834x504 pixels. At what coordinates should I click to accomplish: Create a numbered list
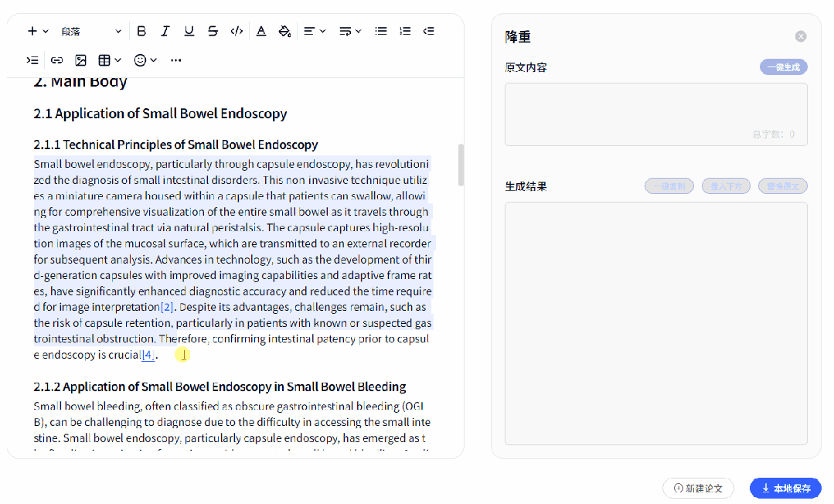click(x=405, y=31)
